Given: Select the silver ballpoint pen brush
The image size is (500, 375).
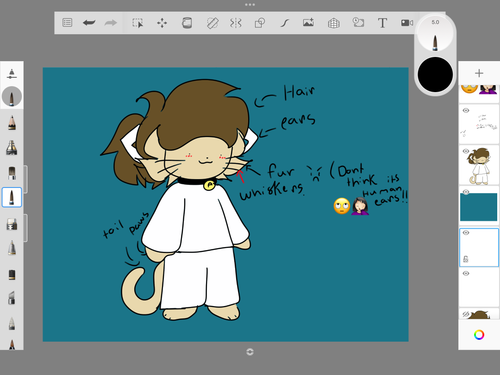Looking at the screenshot, I should (12, 248).
